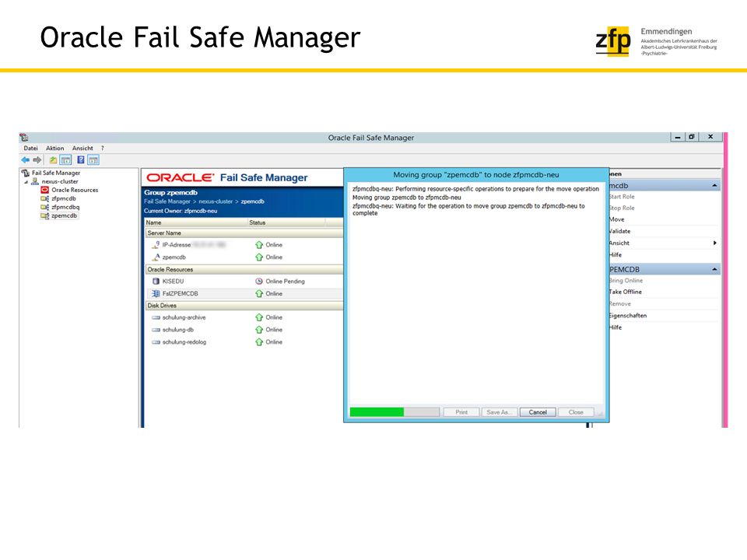Follow the Fail Safe Manager breadcrumb link
Viewport: 747px width, 560px height.
[167, 201]
